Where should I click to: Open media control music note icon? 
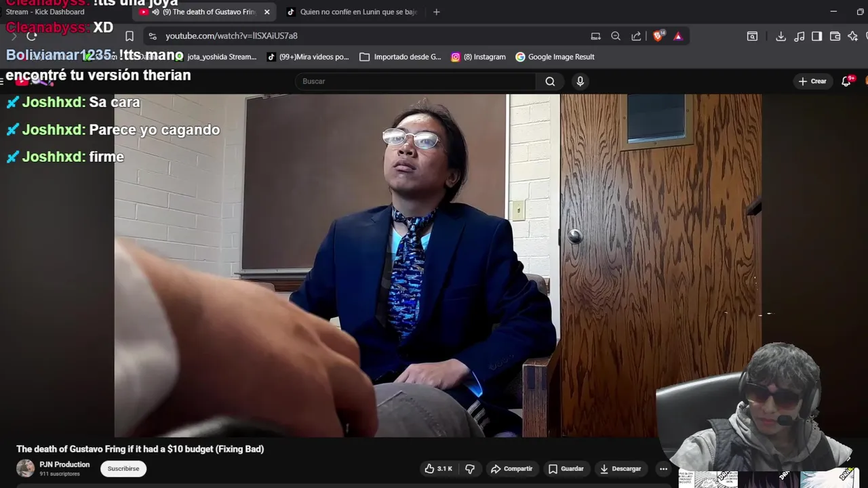(x=800, y=36)
